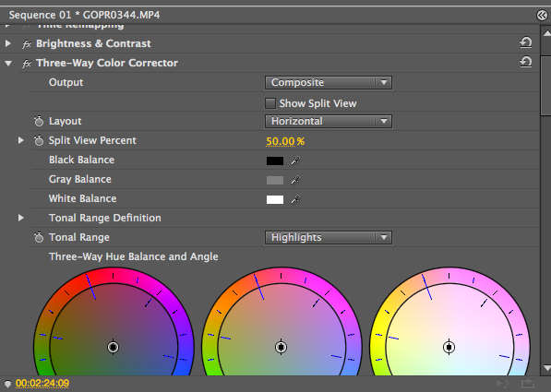Expand the Brightness & Contrast effect
Viewport: 551px width, 392px height.
pyautogui.click(x=8, y=43)
